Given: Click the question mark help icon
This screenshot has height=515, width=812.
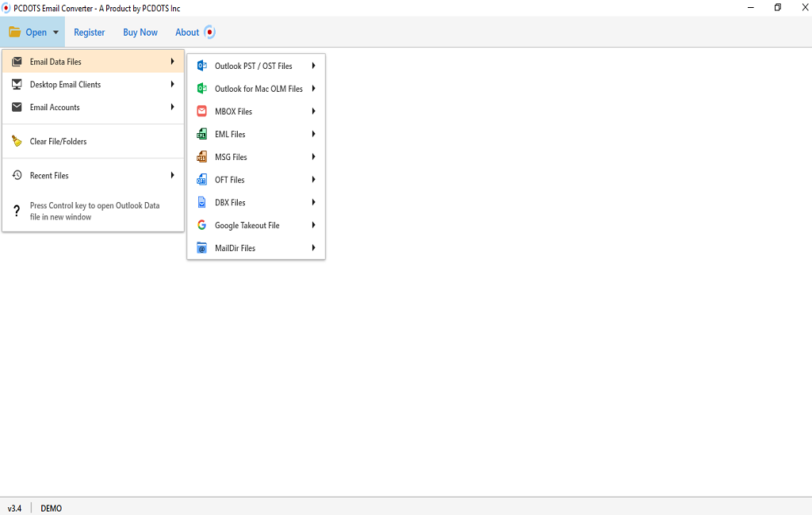Looking at the screenshot, I should coord(17,211).
